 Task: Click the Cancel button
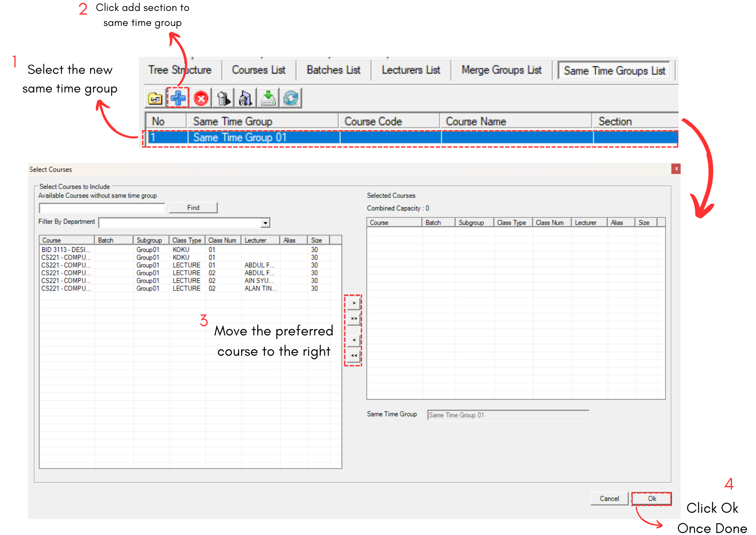coord(609,498)
